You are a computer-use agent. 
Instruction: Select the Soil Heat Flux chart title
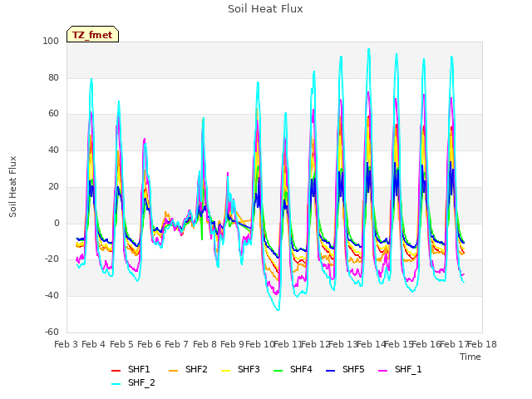point(265,9)
